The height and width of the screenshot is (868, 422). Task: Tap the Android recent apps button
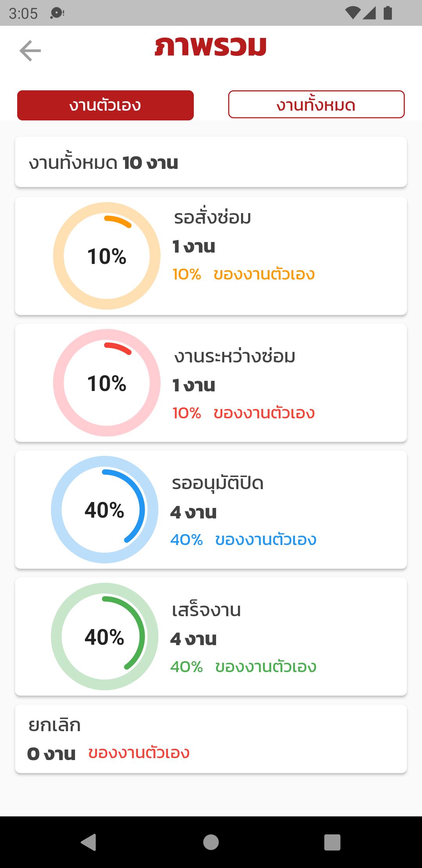(333, 842)
